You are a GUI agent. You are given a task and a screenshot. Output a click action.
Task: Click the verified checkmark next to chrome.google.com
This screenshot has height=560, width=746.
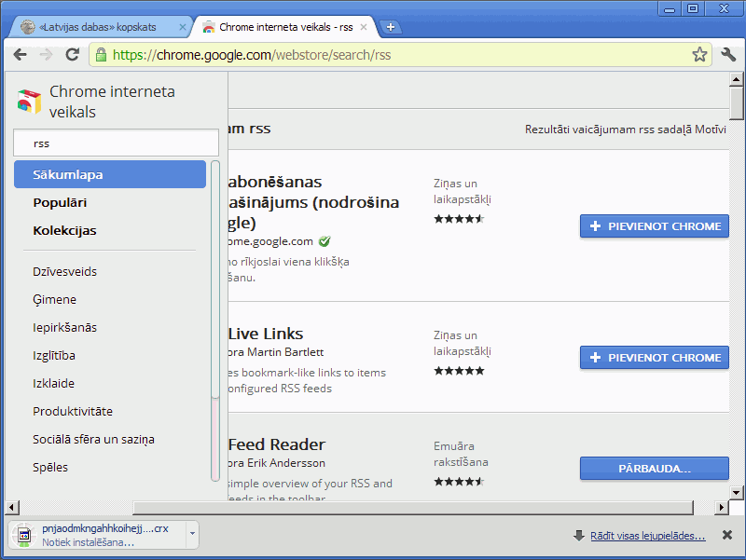325,241
